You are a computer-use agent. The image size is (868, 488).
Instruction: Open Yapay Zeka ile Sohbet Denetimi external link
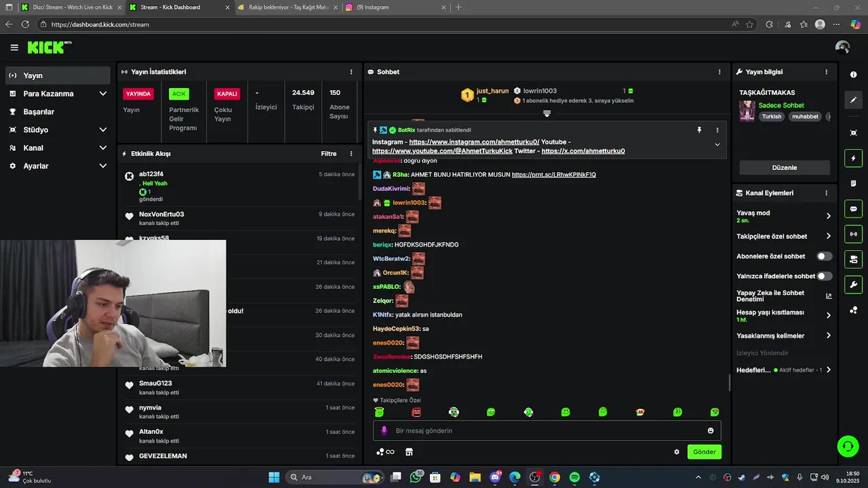click(x=829, y=296)
